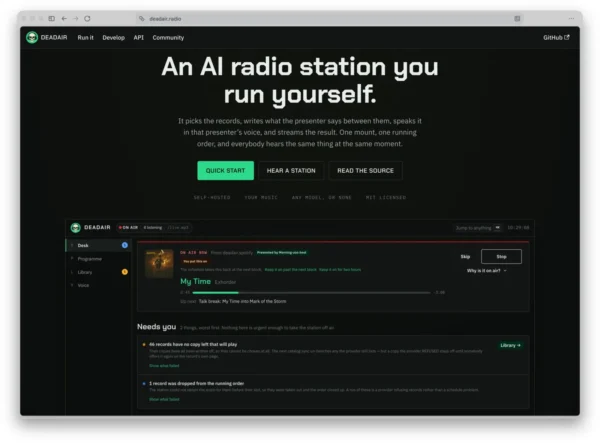The width and height of the screenshot is (600, 443).
Task: Open the reader view icon in address bar
Action: click(x=517, y=18)
